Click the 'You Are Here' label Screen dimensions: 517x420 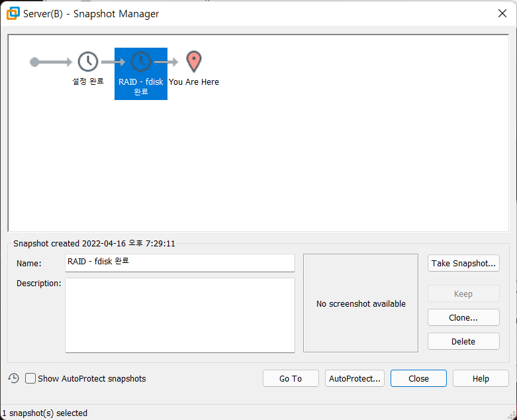(x=194, y=82)
